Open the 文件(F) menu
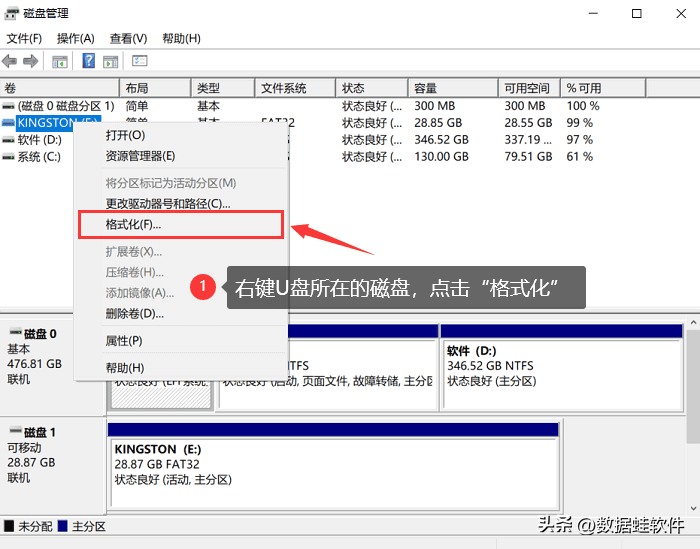700x549 pixels. pos(24,38)
